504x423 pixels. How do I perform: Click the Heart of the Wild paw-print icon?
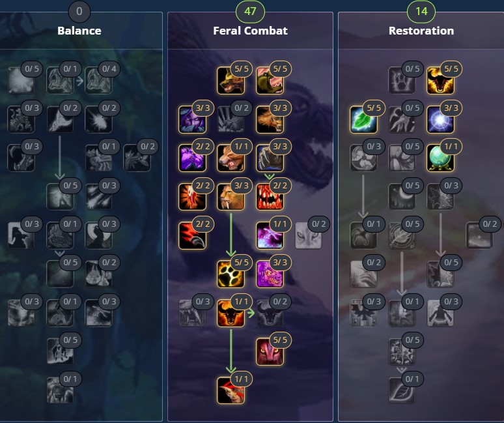pyautogui.click(x=231, y=274)
